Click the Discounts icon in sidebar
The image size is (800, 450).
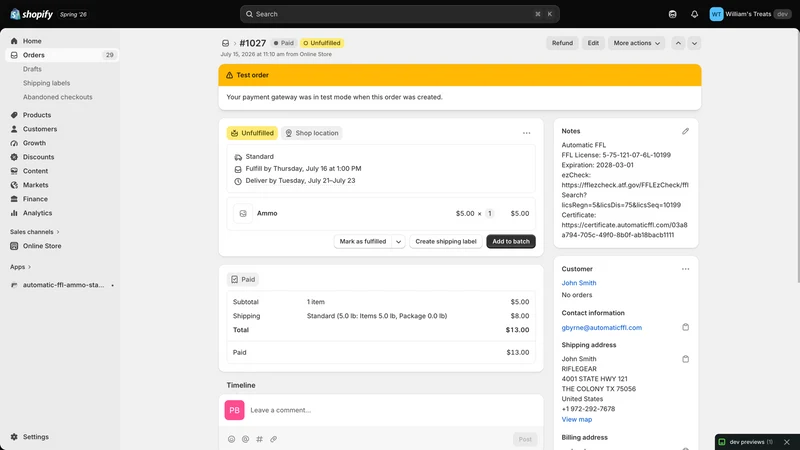pos(14,157)
